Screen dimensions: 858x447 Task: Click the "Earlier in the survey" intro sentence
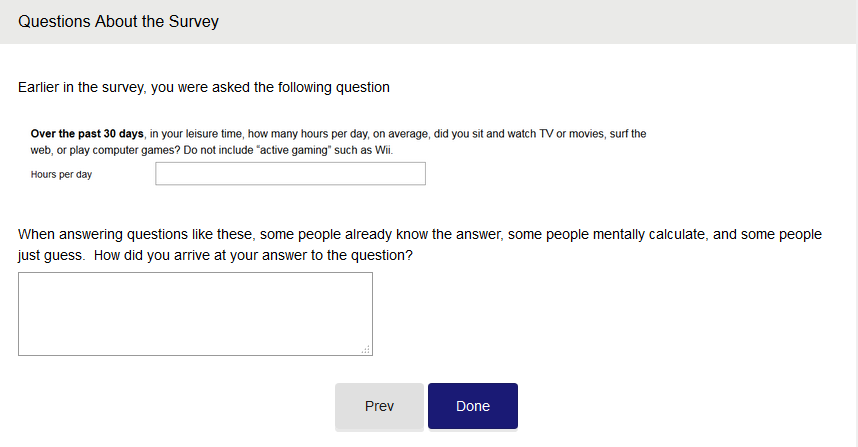204,87
